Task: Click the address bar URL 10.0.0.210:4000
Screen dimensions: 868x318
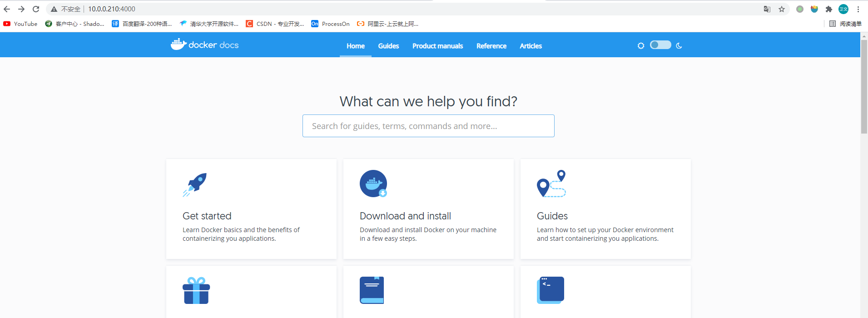Action: (112, 9)
